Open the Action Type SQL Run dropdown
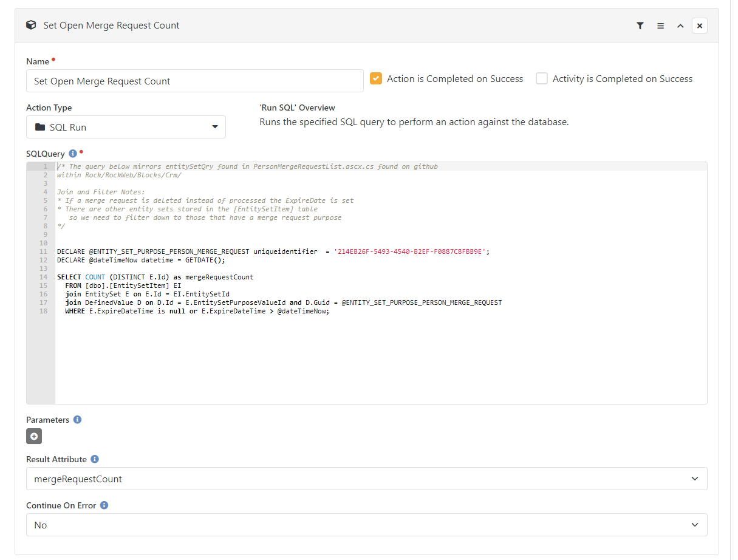The image size is (738, 560). 126,127
